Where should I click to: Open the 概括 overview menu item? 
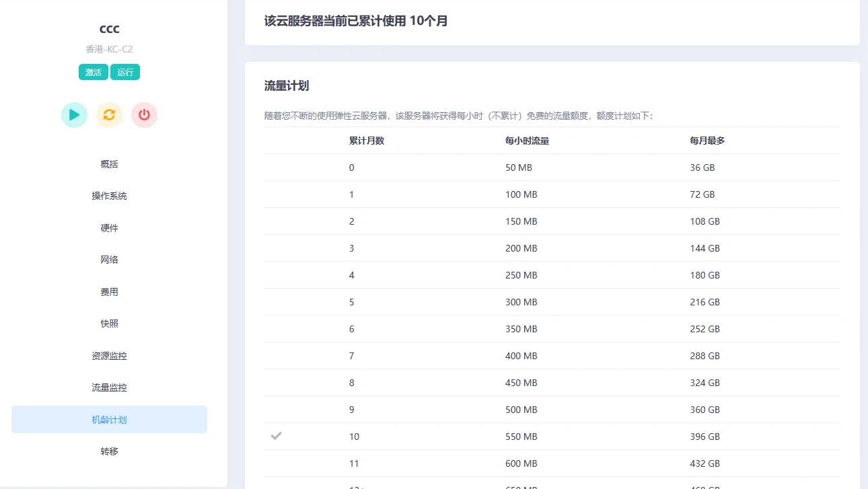pyautogui.click(x=109, y=164)
